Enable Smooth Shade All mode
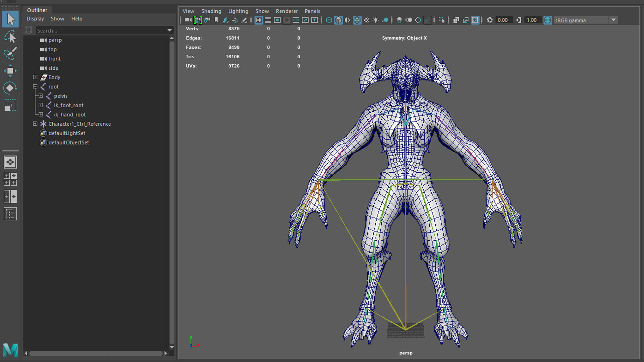Image resolution: width=644 pixels, height=362 pixels. point(338,20)
